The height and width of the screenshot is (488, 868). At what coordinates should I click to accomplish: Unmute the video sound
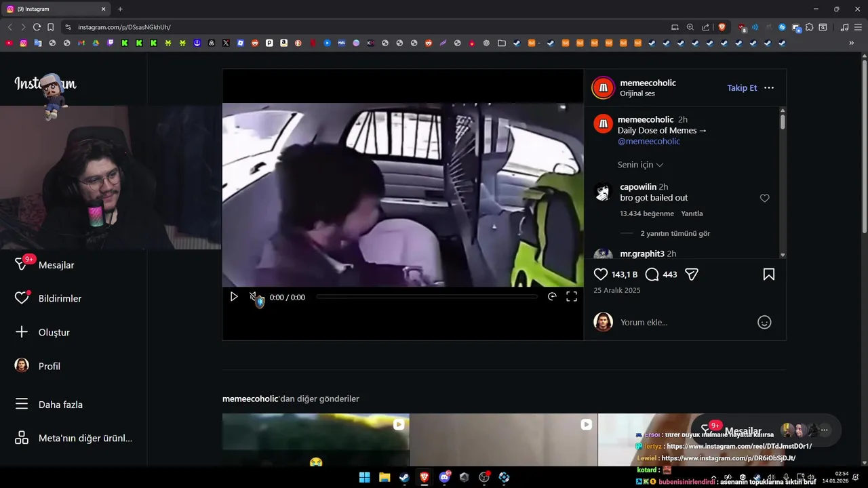[254, 297]
